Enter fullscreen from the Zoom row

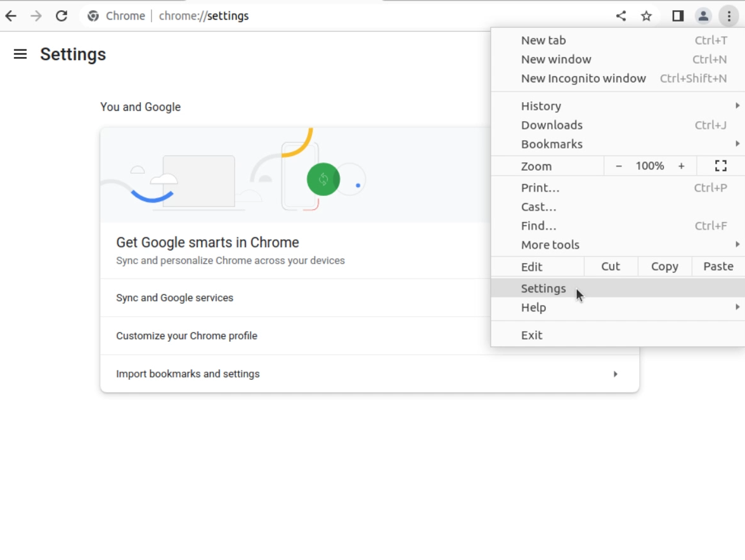point(721,166)
